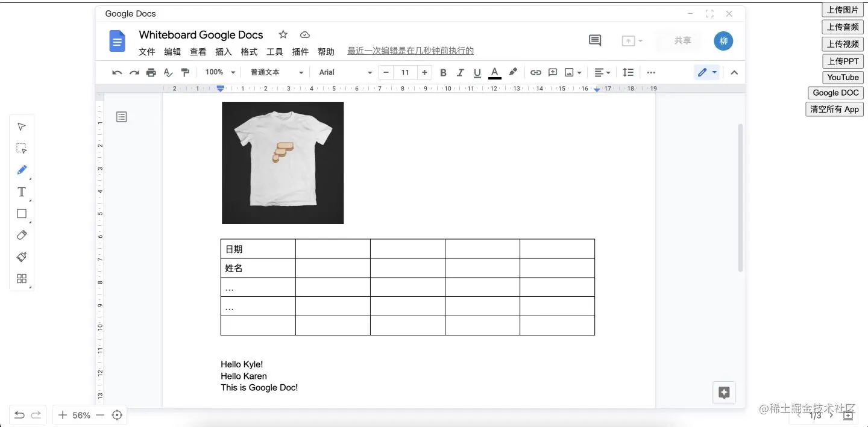The width and height of the screenshot is (868, 427).
Task: Select the whiteboard pointer tool
Action: [22, 126]
